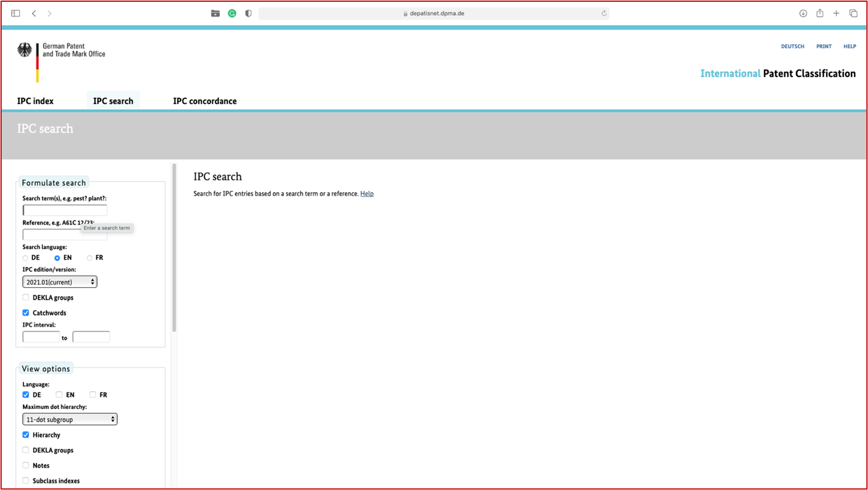Open the IPC edition/version dropdown

pyautogui.click(x=59, y=282)
